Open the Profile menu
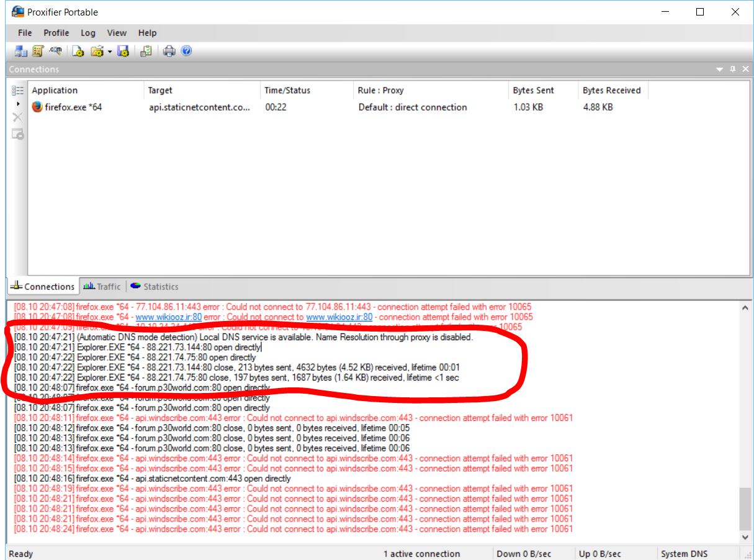 click(56, 33)
